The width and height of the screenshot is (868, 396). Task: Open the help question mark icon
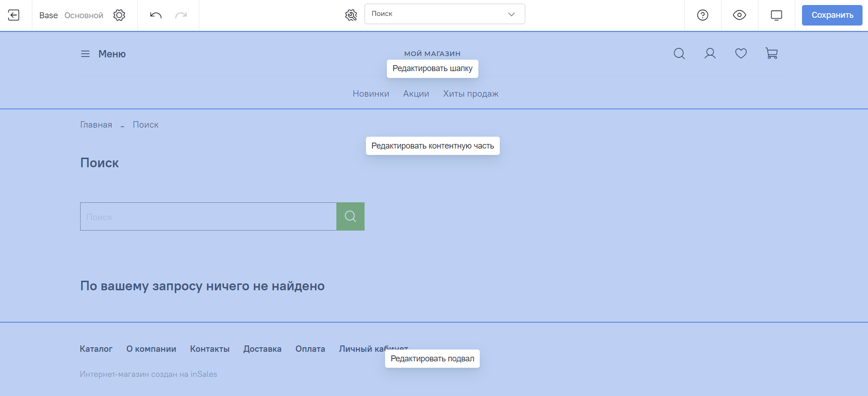coord(703,15)
